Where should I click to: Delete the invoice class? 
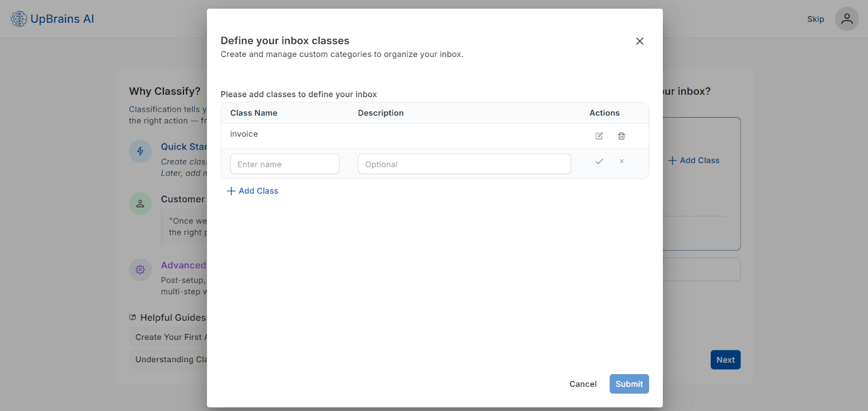[622, 136]
